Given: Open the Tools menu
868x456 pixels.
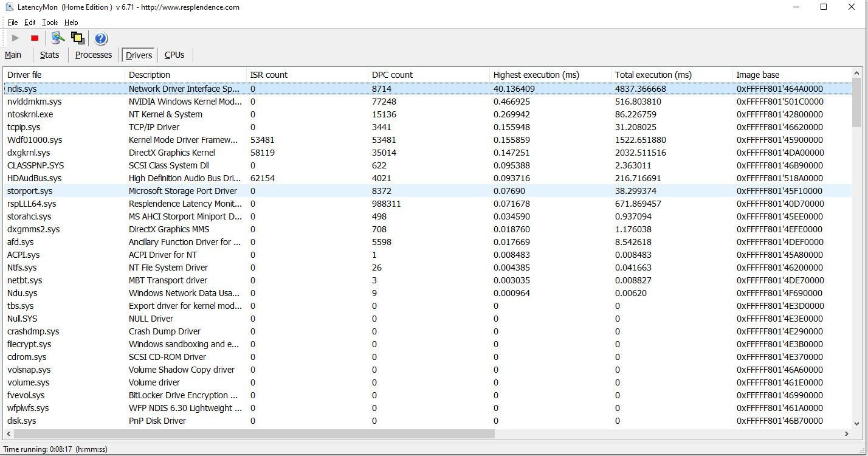Looking at the screenshot, I should [x=50, y=22].
